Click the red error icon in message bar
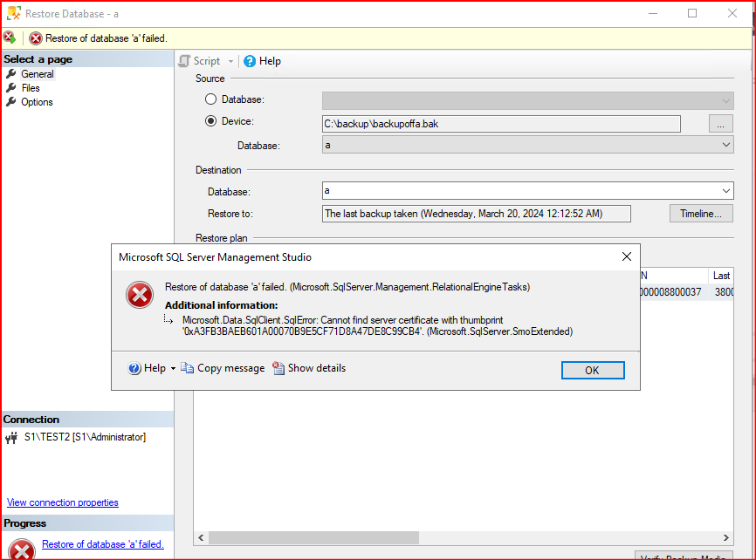The width and height of the screenshot is (756, 560). pyautogui.click(x=36, y=38)
